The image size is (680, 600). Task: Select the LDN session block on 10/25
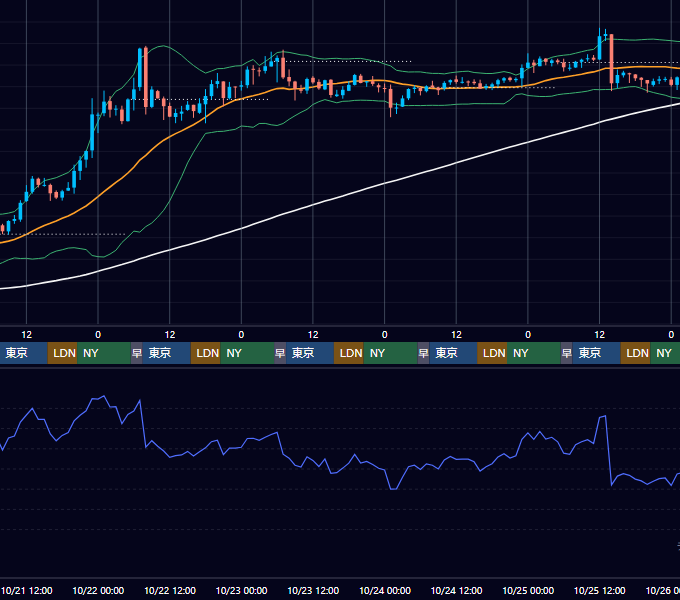click(x=635, y=353)
